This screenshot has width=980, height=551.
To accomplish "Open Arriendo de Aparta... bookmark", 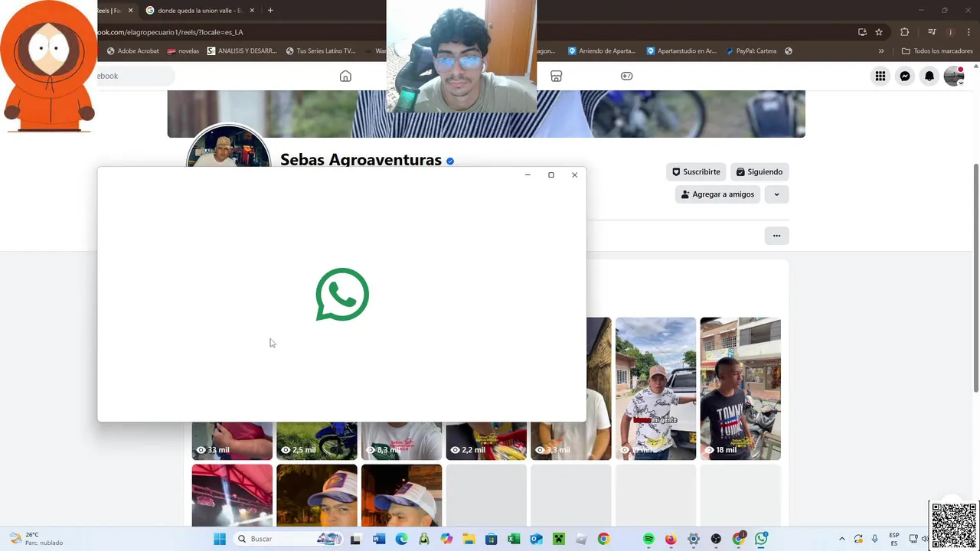I will click(602, 51).
